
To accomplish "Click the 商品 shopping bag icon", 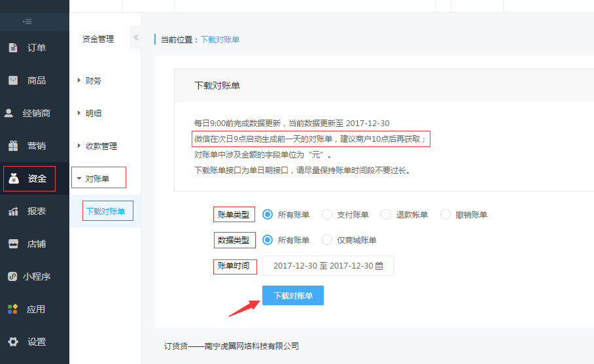I will pos(13,80).
